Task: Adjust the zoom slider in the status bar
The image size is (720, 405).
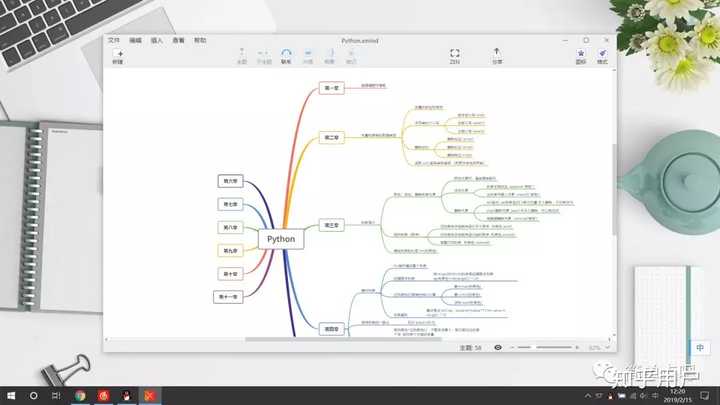Action: click(x=545, y=348)
